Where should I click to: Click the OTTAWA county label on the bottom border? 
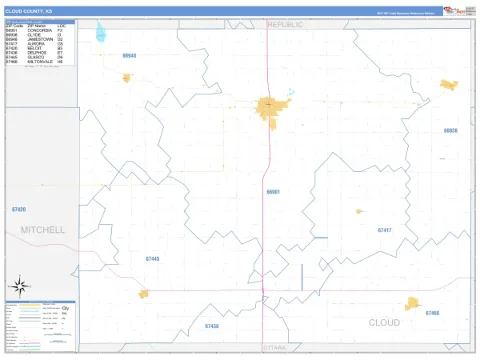(274, 348)
